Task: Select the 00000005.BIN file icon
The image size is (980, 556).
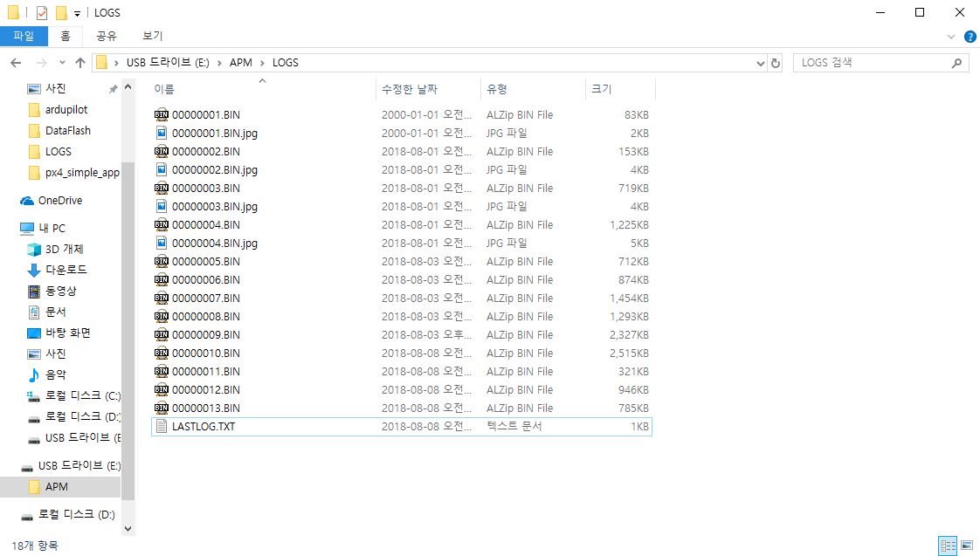Action: (x=162, y=261)
